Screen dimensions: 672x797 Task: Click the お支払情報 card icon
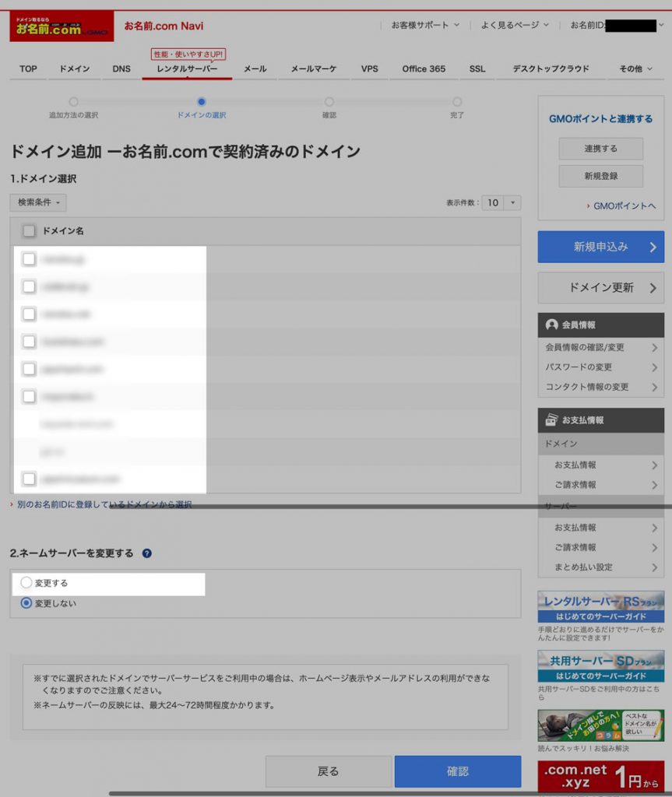551,420
